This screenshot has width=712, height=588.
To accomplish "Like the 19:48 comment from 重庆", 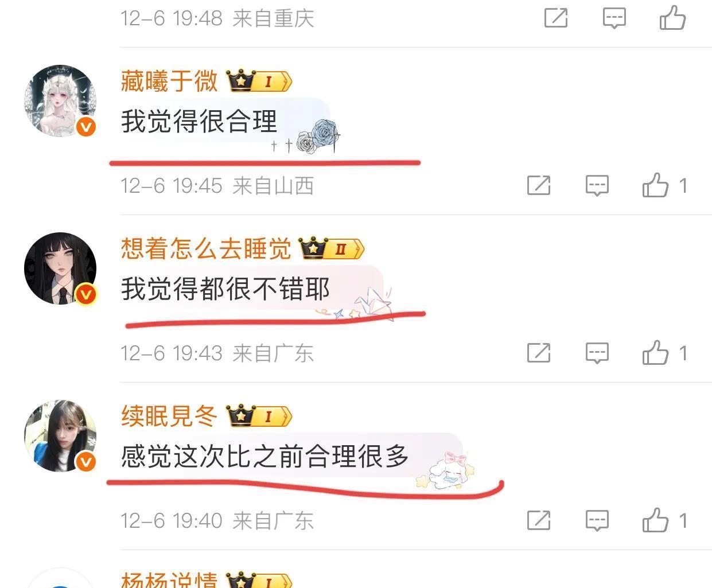I will point(672,18).
